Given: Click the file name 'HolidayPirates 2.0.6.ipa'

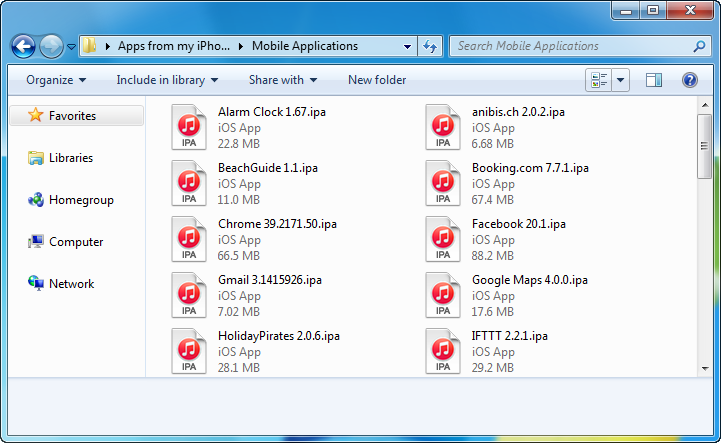Looking at the screenshot, I should click(x=279, y=336).
